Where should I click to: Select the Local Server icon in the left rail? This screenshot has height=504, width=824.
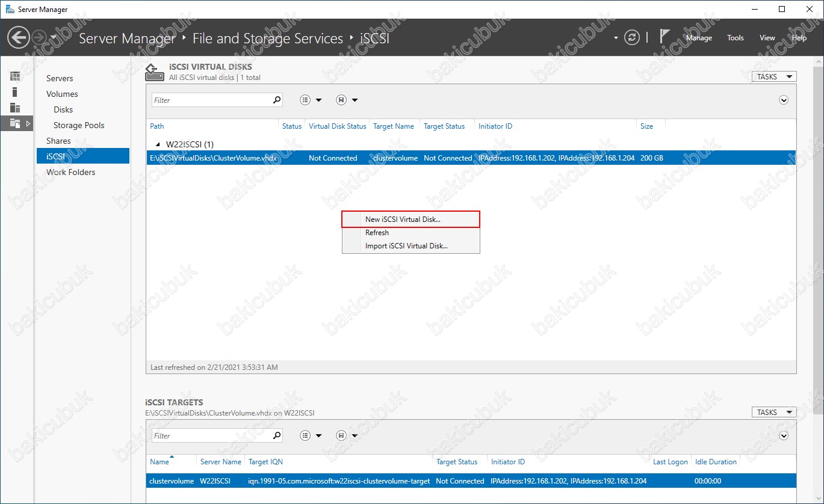point(15,92)
